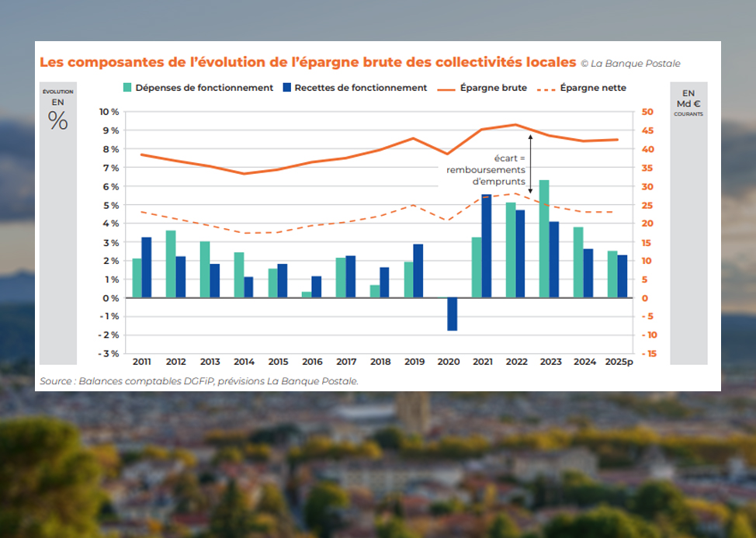This screenshot has height=538, width=756.
Task: Open the © La Banque Postale credit
Action: point(631,63)
